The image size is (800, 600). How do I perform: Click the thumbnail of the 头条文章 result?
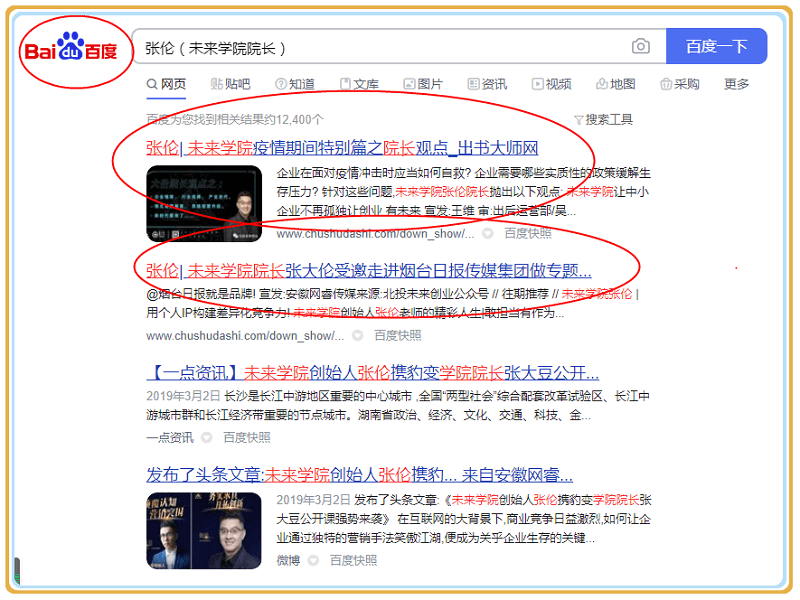pyautogui.click(x=204, y=530)
